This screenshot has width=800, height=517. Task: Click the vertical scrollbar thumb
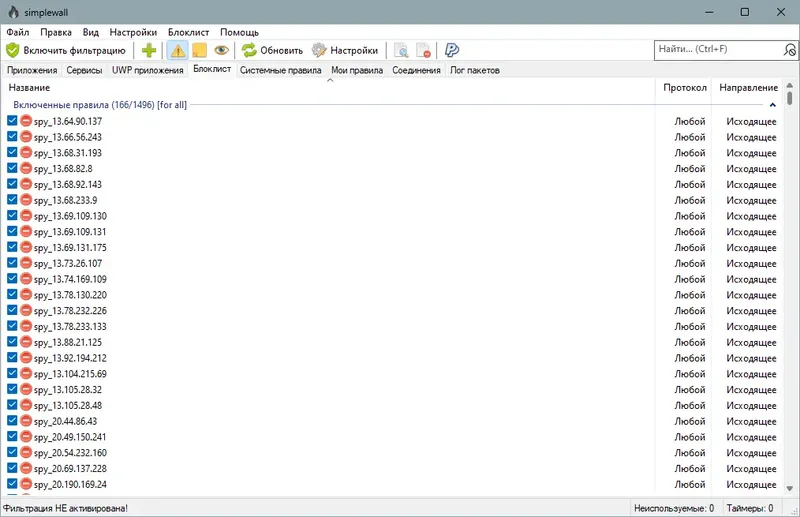(790, 98)
